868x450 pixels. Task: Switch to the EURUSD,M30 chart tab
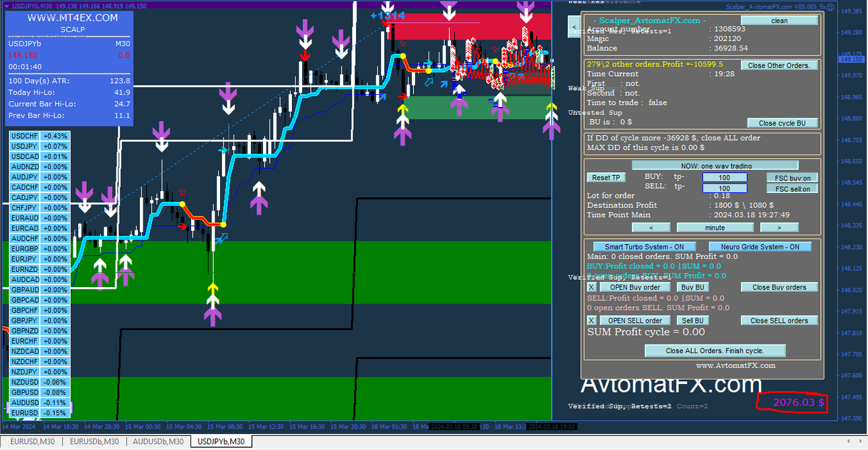(x=32, y=441)
